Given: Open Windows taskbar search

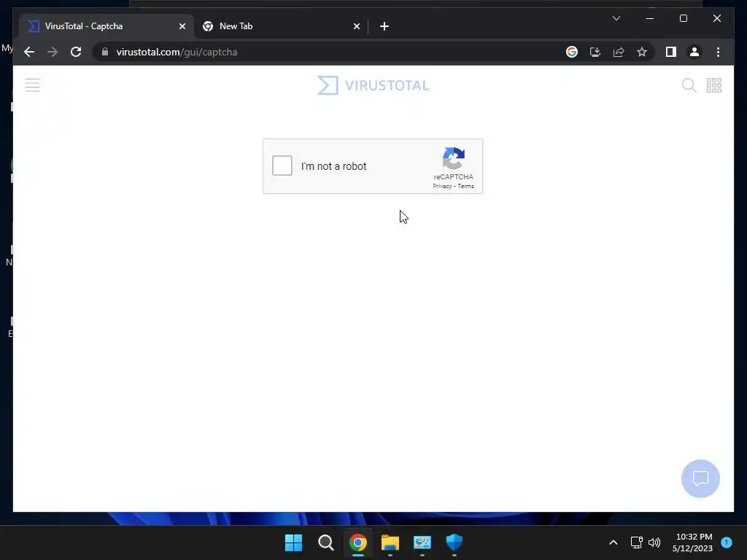Looking at the screenshot, I should tap(326, 542).
